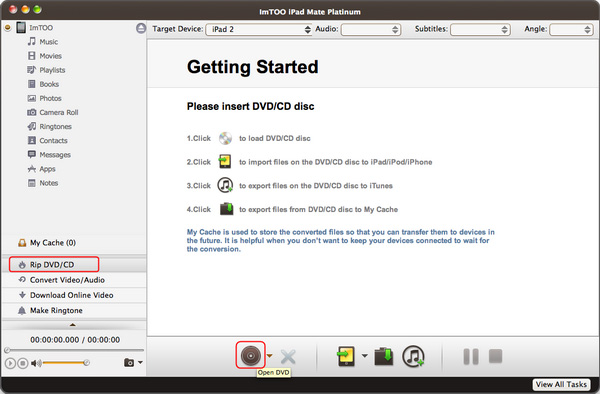Select Download Online Video option
This screenshot has width=600, height=394.
coord(74,295)
